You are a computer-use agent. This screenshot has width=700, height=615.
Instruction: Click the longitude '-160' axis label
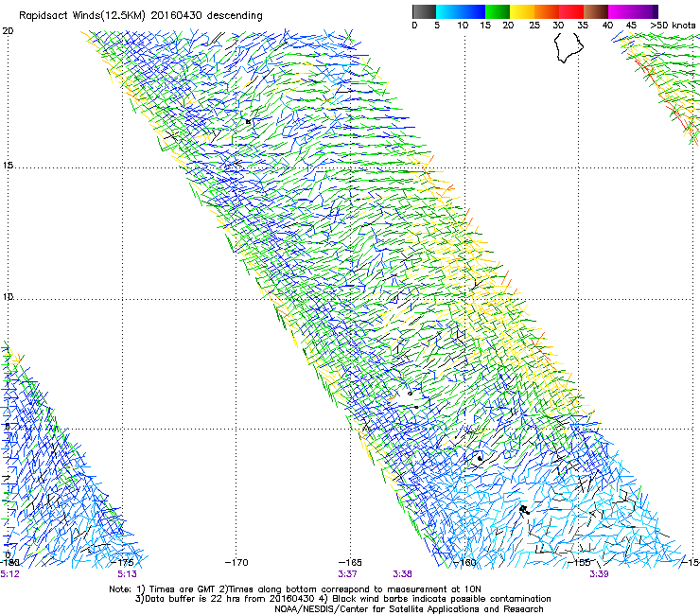464,563
